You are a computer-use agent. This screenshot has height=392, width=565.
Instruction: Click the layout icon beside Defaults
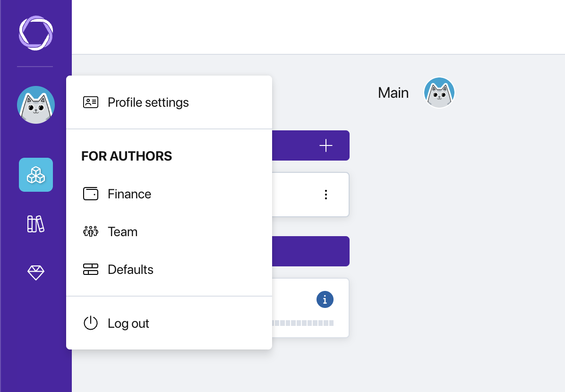click(90, 270)
